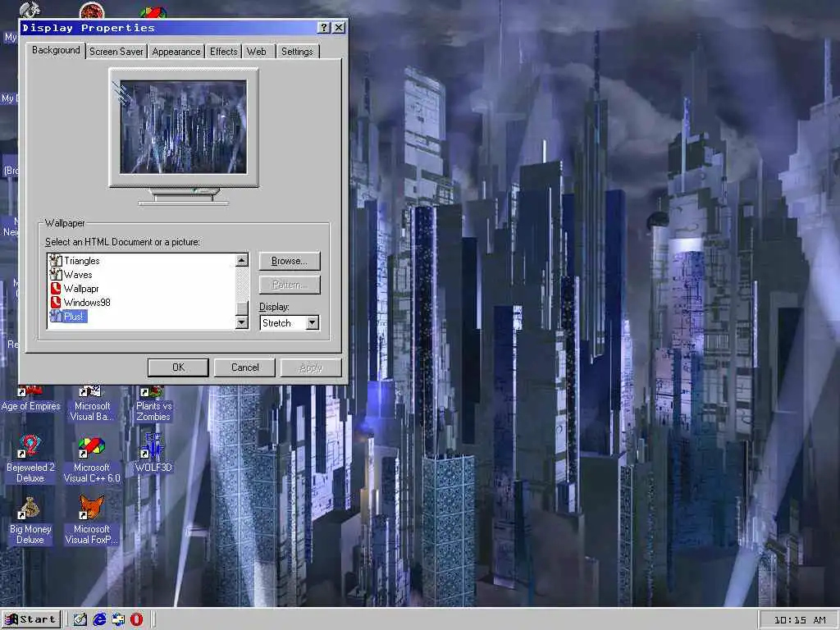Close the Display Properties dialog
Screen dimensions: 840x630
[339, 28]
